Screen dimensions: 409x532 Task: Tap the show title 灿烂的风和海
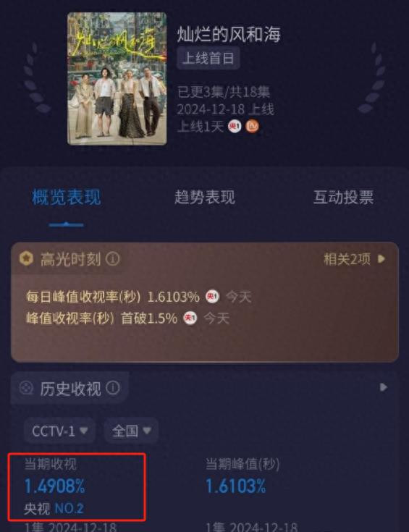[x=229, y=34]
